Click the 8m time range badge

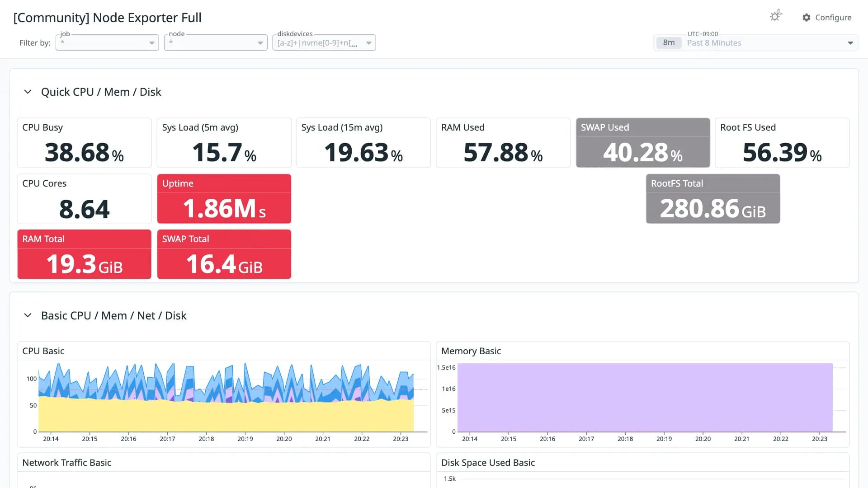click(669, 43)
